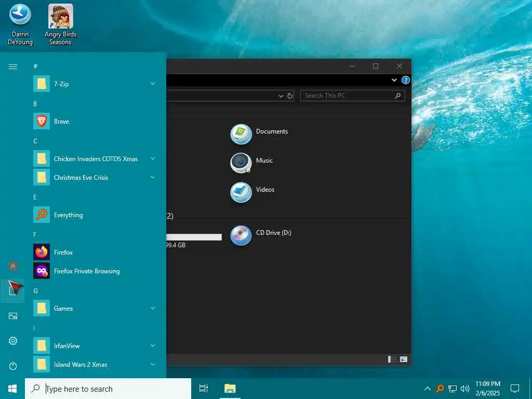This screenshot has width=532, height=399.
Task: Click the drive capacity bar showing 99.4 GB
Action: [x=194, y=237]
